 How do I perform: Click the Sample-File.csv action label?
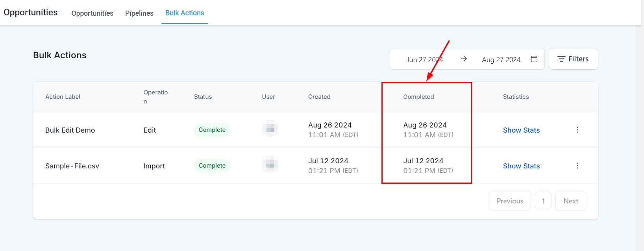[72, 166]
